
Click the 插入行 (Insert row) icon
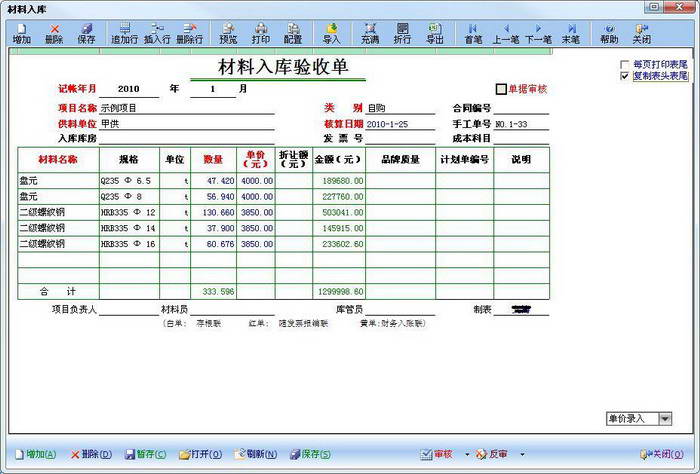tap(157, 34)
